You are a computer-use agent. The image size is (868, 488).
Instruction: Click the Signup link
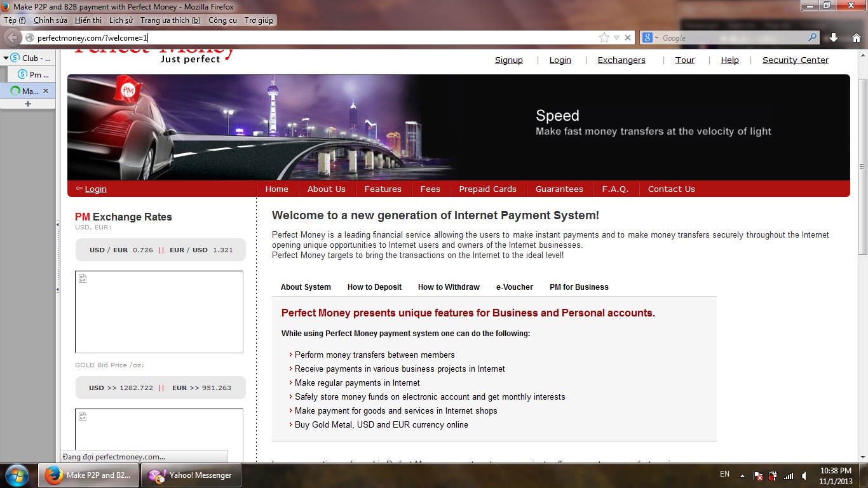(x=509, y=60)
